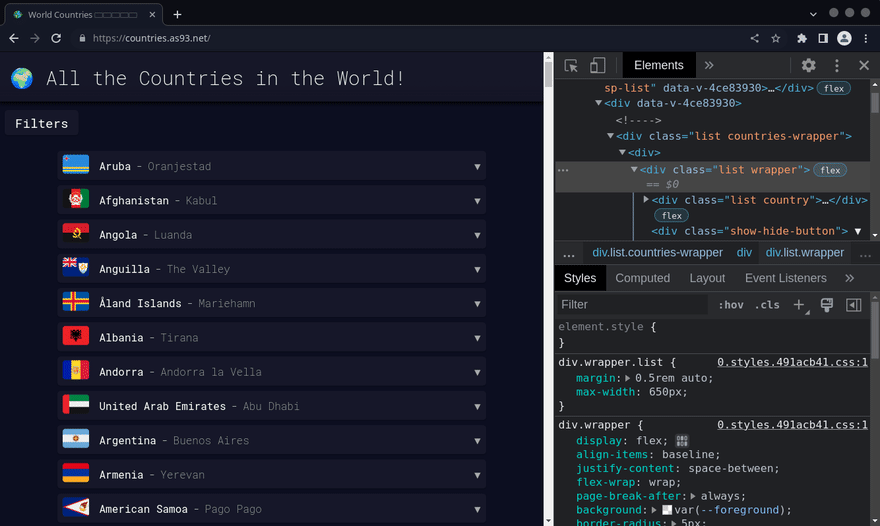
Task: Open the extensions puzzle icon
Action: (x=801, y=38)
